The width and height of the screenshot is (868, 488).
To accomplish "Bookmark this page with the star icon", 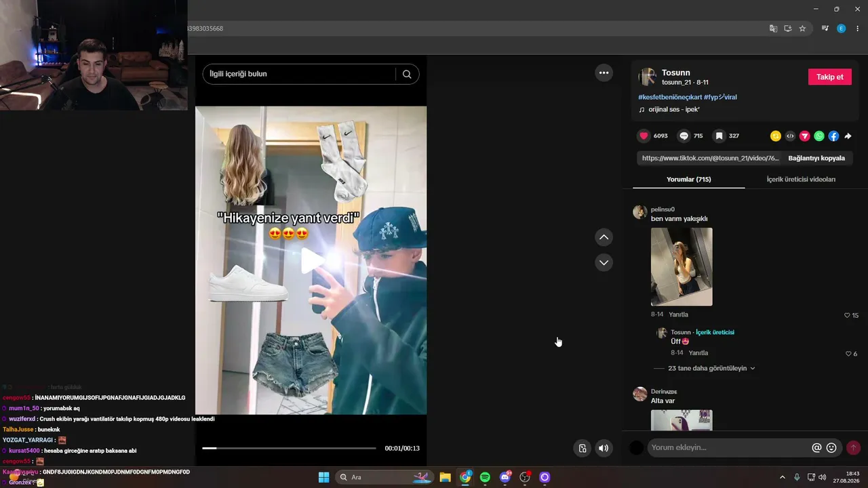I will 802,28.
